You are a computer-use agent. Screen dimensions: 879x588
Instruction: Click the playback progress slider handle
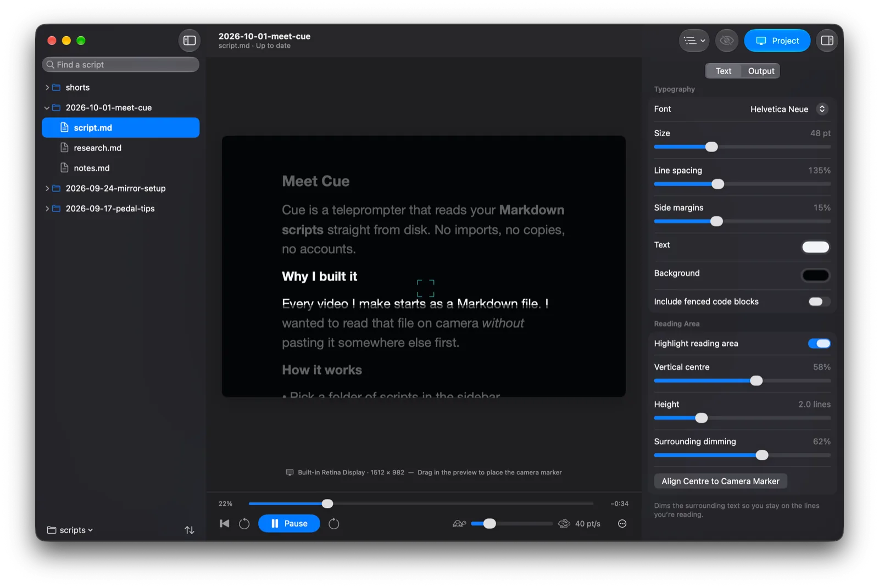click(x=327, y=503)
